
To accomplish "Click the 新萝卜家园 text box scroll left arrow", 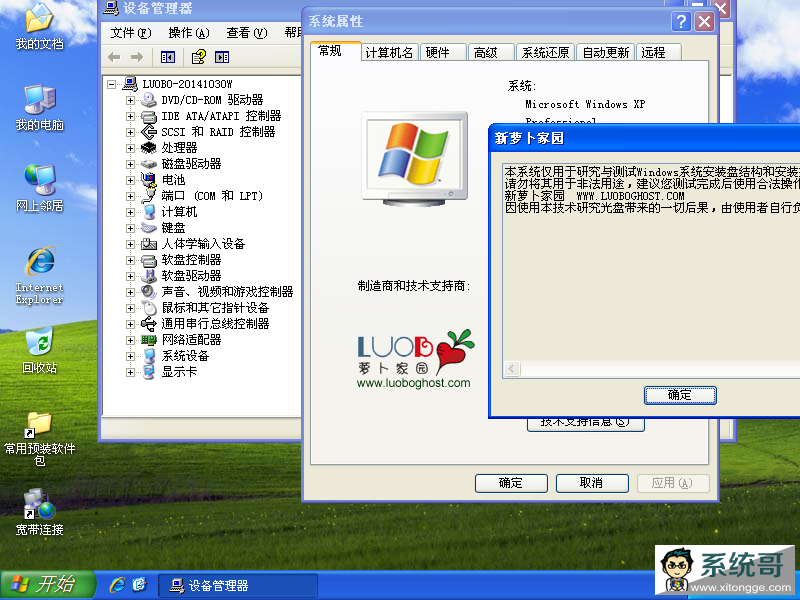I will tap(512, 368).
